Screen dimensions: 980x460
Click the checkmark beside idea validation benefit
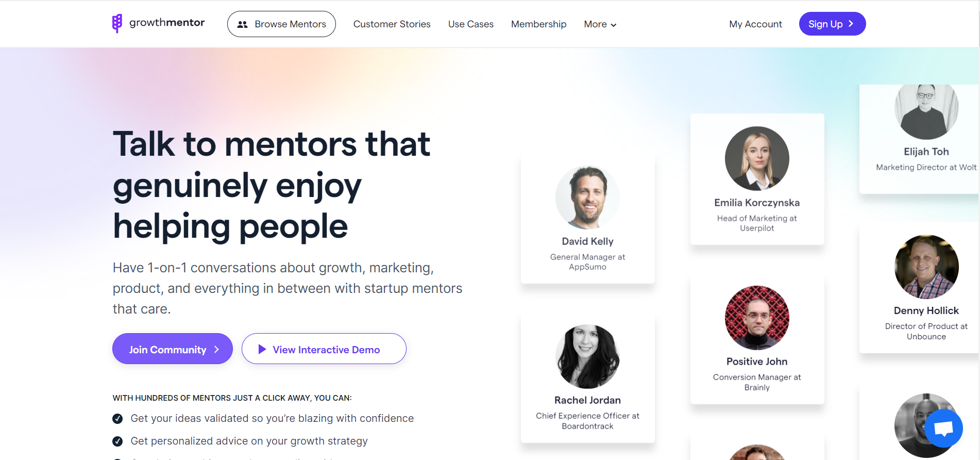pyautogui.click(x=117, y=418)
